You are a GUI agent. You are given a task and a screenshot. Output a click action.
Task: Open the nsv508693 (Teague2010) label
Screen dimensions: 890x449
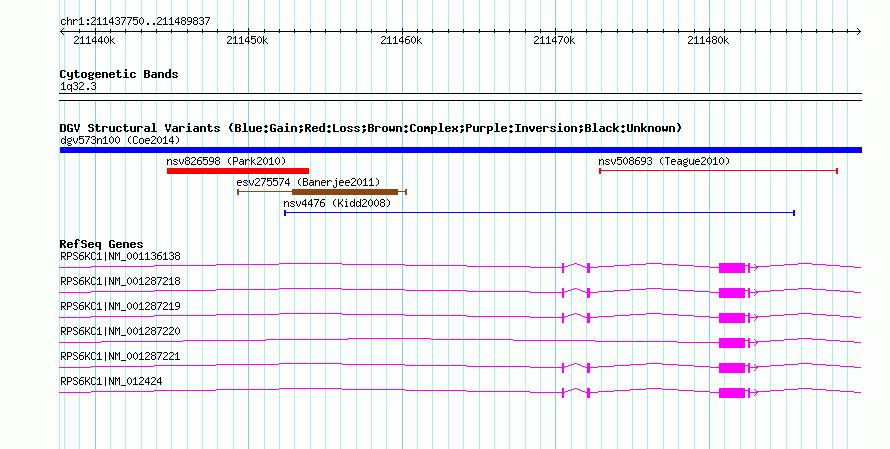pyautogui.click(x=664, y=161)
